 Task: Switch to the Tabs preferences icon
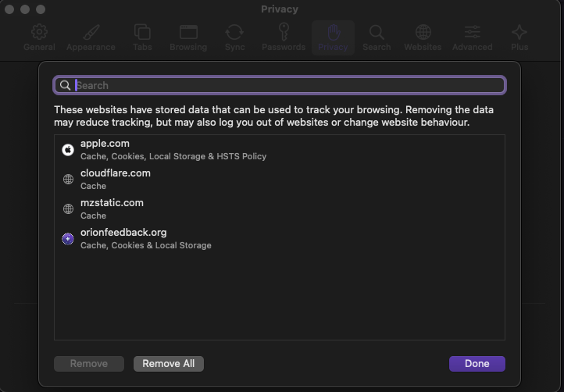tap(142, 37)
